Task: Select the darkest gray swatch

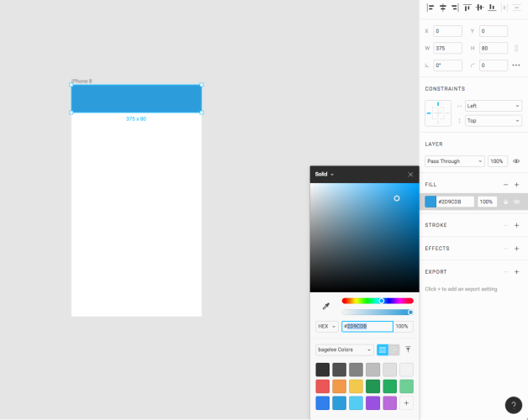Action: [323, 370]
